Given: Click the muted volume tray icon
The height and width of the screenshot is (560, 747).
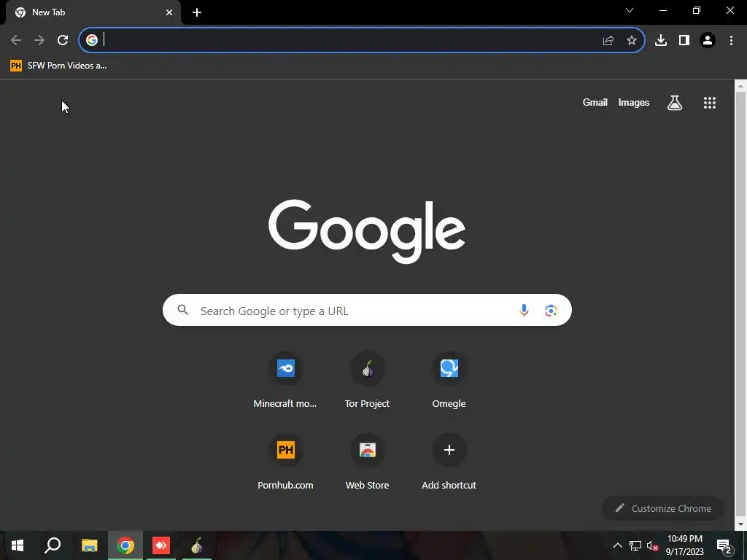Looking at the screenshot, I should click(x=653, y=545).
